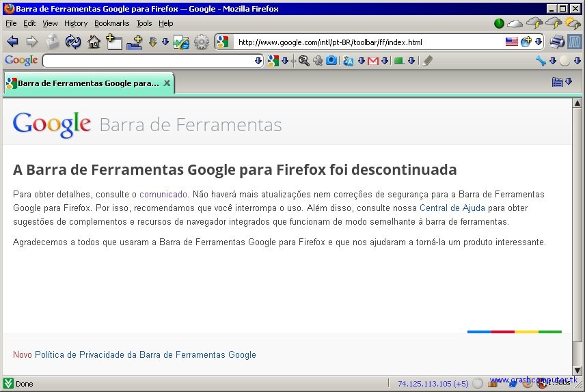585x392 pixels.
Task: Open the address bar history dropdown arrow
Action: click(x=539, y=42)
